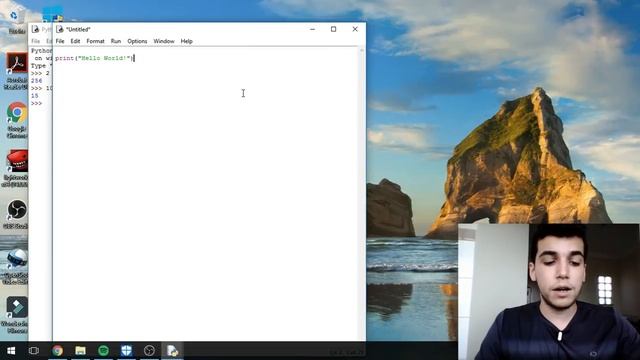This screenshot has height=360, width=640.
Task: Maximize the Untitled editor window
Action: (333, 29)
